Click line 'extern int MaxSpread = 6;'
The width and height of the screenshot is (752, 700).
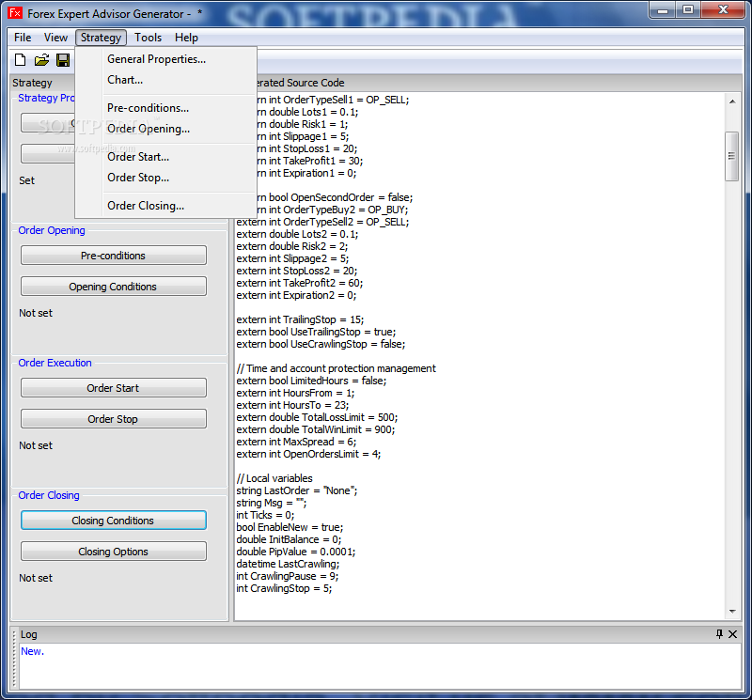296,442
